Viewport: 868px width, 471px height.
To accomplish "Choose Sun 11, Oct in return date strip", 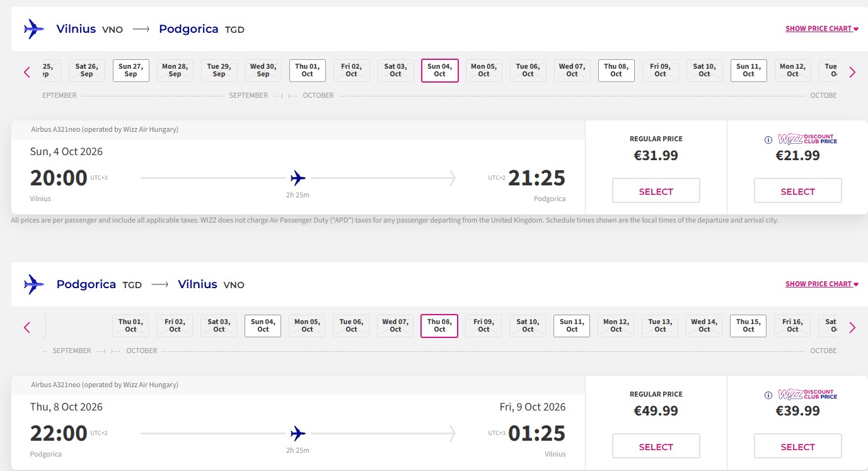I will (x=572, y=326).
